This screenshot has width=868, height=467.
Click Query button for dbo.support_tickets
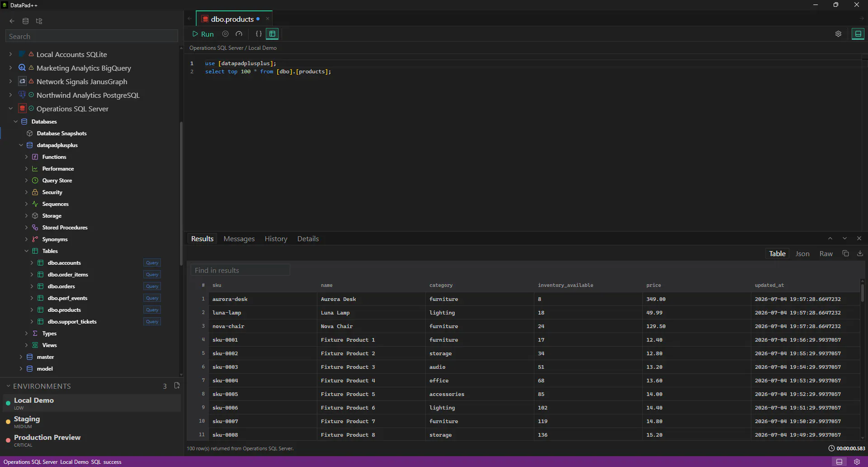click(x=152, y=322)
